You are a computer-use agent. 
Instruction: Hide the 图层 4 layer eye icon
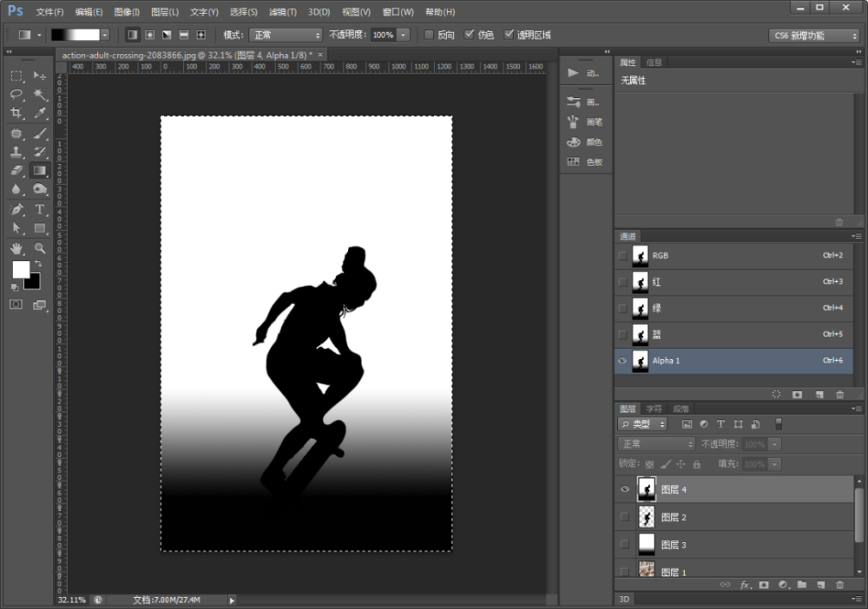coord(623,490)
